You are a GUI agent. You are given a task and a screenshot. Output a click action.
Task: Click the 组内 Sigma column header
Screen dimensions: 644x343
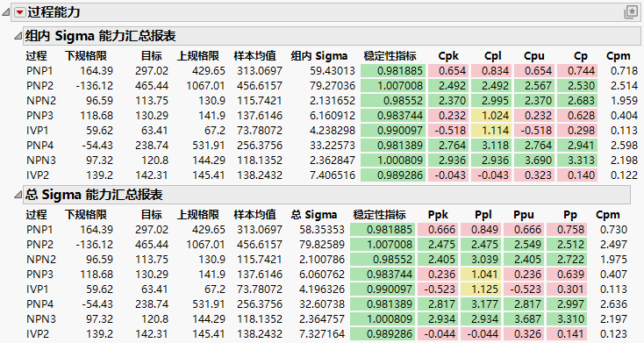tap(319, 56)
